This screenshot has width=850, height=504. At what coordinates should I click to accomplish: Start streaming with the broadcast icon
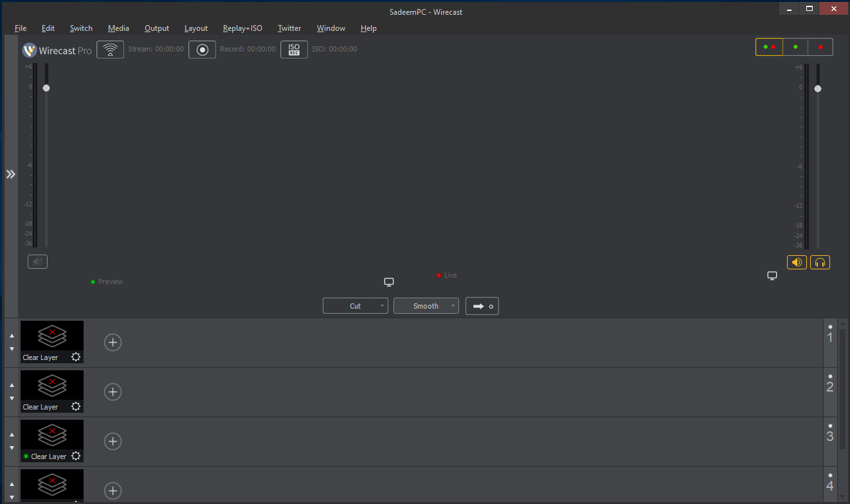(111, 50)
